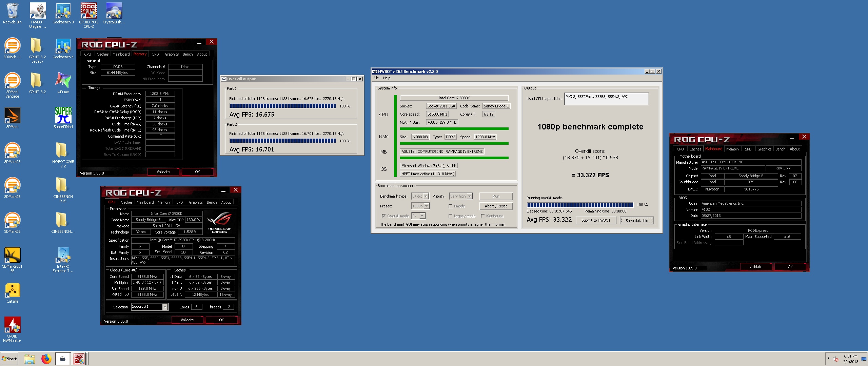
Task: Click the Core Voltage 1.528 V value
Action: pyautogui.click(x=190, y=232)
